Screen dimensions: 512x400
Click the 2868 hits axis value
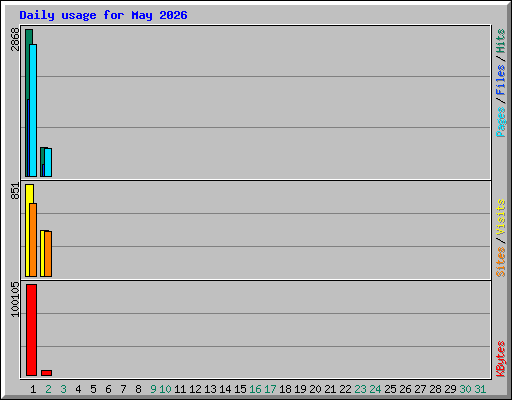click(x=15, y=39)
